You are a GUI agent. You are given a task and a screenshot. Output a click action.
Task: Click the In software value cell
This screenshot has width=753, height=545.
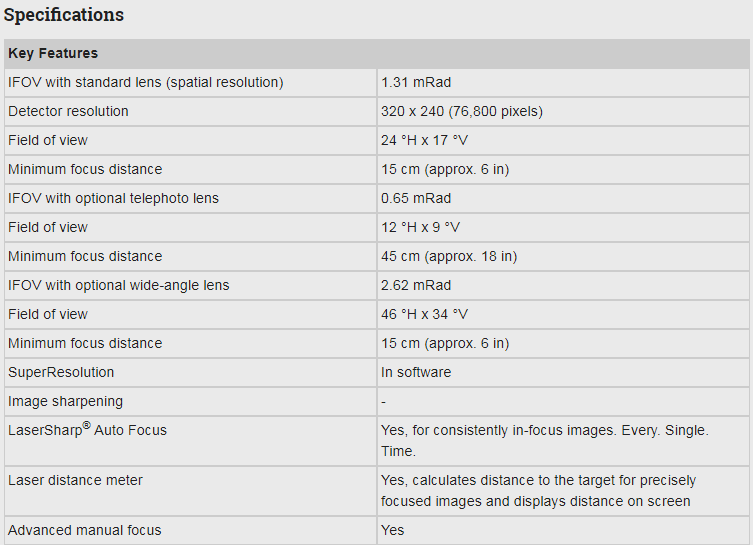(x=416, y=372)
